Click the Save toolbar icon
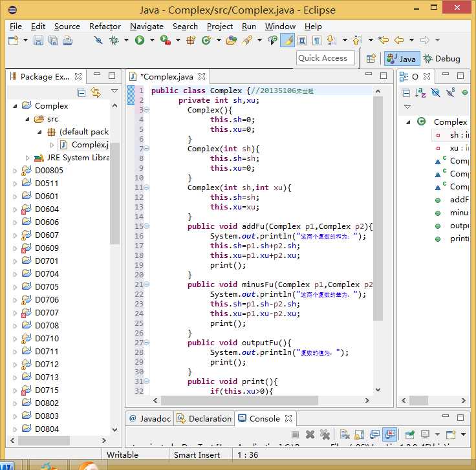Screen dimensions: 476x470 click(x=38, y=40)
